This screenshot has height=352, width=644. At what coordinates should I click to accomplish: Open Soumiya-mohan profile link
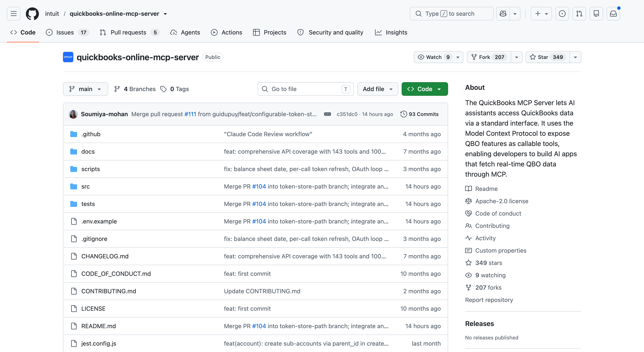[x=104, y=114]
